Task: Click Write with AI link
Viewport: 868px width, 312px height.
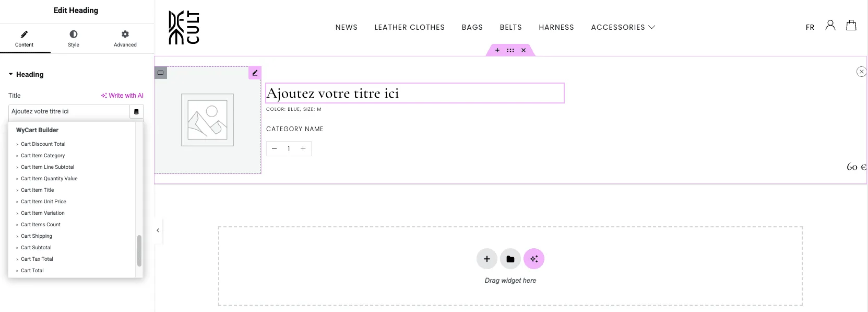Action: [122, 96]
